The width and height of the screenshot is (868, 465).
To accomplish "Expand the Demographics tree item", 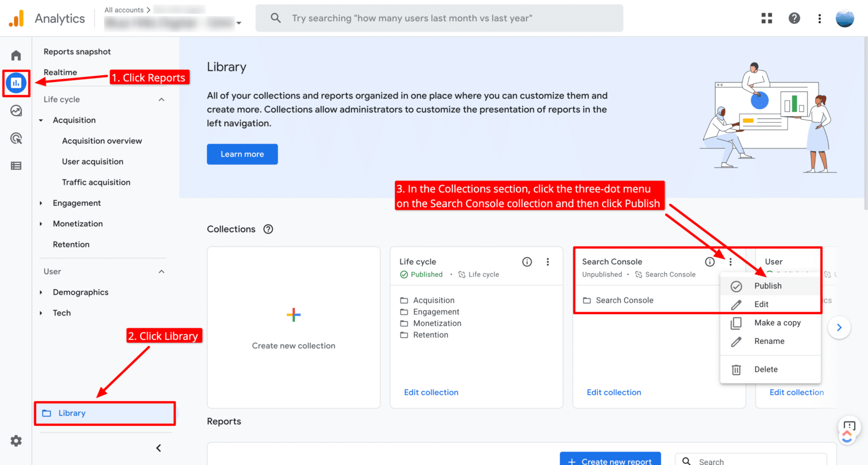I will [41, 292].
